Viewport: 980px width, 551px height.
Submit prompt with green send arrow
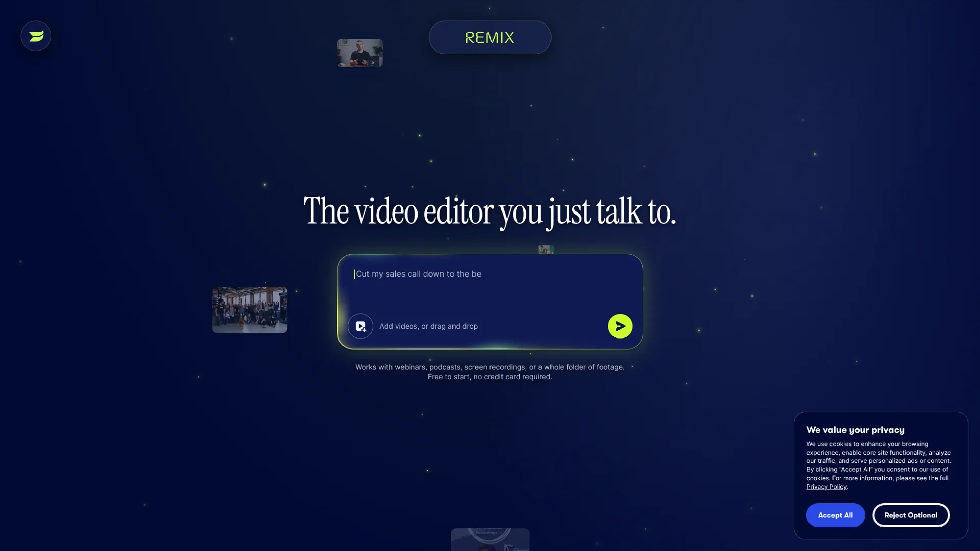pyautogui.click(x=620, y=326)
